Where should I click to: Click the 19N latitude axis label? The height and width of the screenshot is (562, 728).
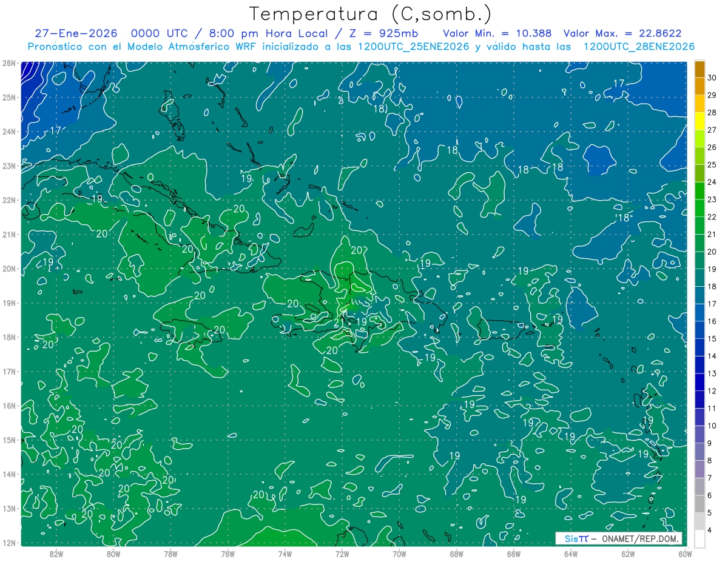(9, 303)
